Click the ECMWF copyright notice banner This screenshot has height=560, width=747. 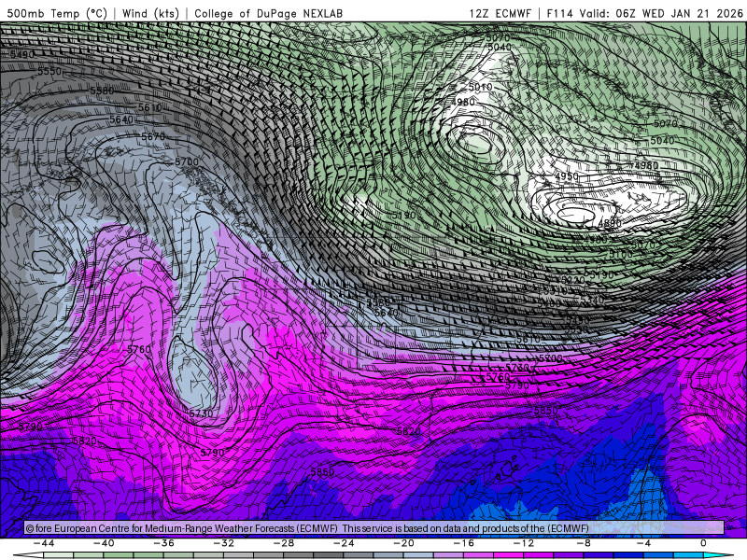374,528
